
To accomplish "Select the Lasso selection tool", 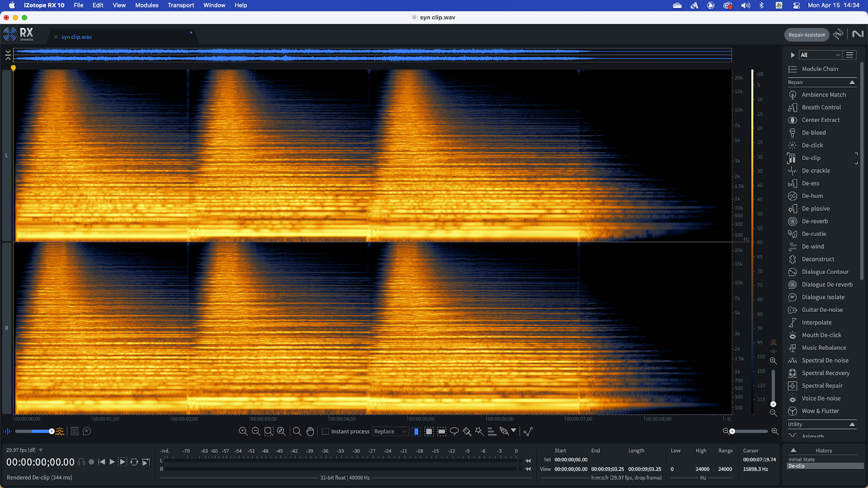I will pyautogui.click(x=454, y=432).
